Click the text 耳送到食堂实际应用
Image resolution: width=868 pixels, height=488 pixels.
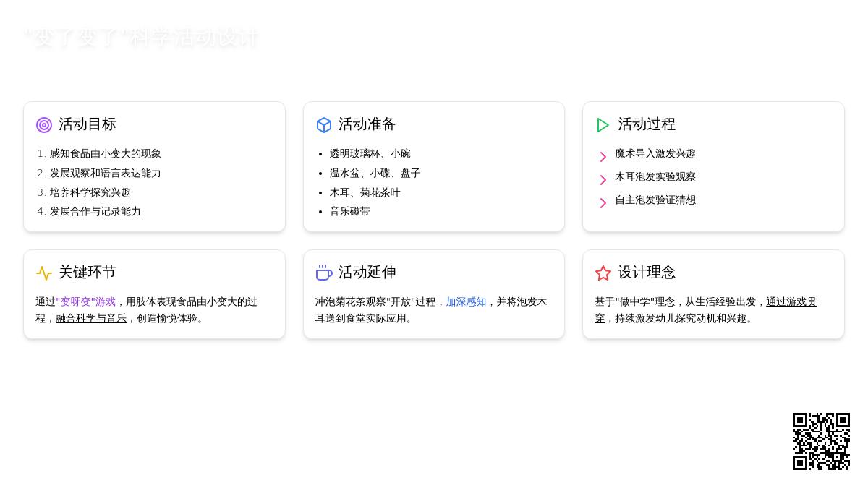tap(360, 319)
